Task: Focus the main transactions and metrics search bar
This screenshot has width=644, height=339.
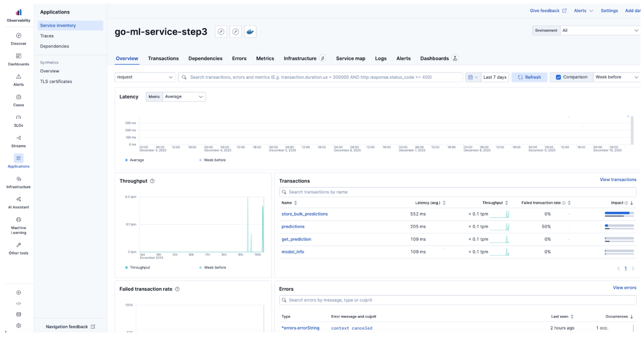Action: (x=320, y=77)
